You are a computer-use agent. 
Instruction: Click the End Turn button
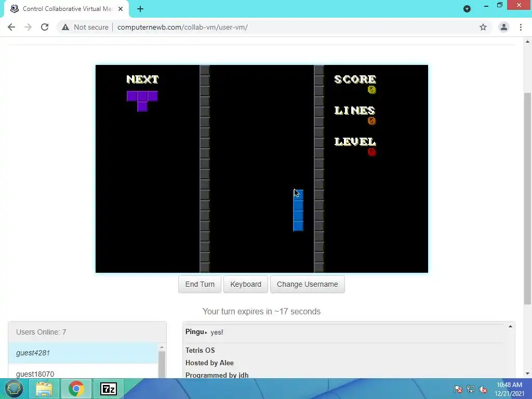tap(200, 284)
